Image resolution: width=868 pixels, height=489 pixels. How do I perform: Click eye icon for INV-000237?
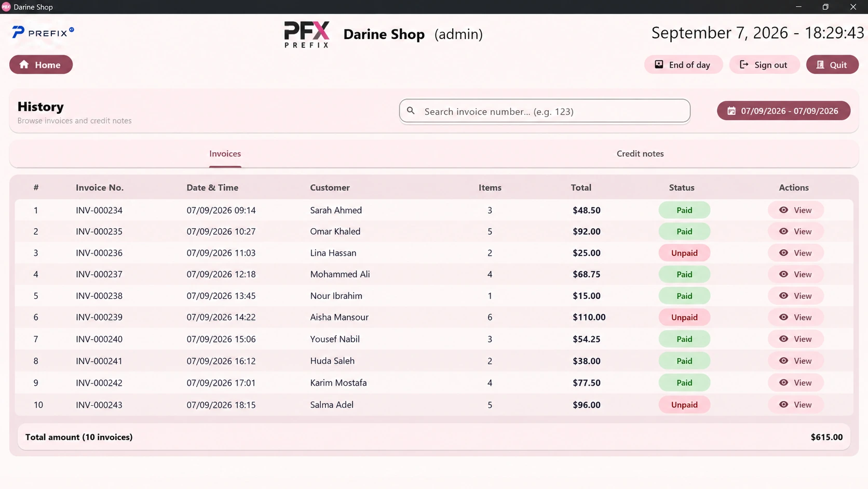[783, 274]
